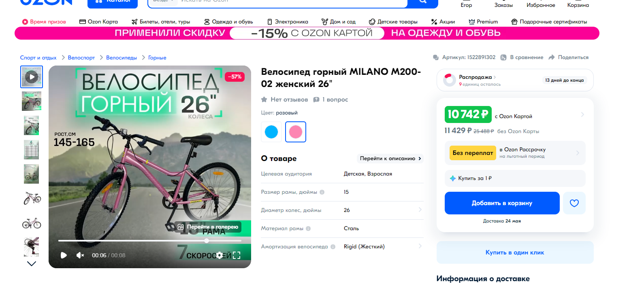644x286 pixels.
Task: Add product to favorites with heart icon
Action: (574, 203)
